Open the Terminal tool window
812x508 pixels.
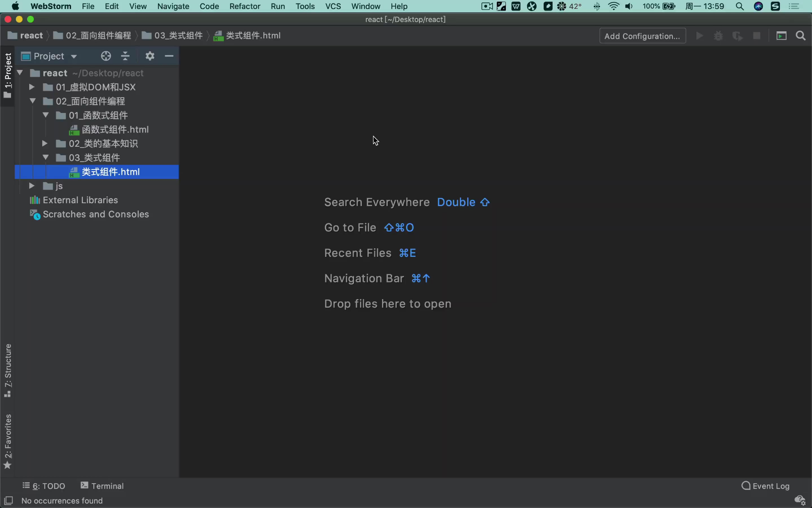[102, 486]
